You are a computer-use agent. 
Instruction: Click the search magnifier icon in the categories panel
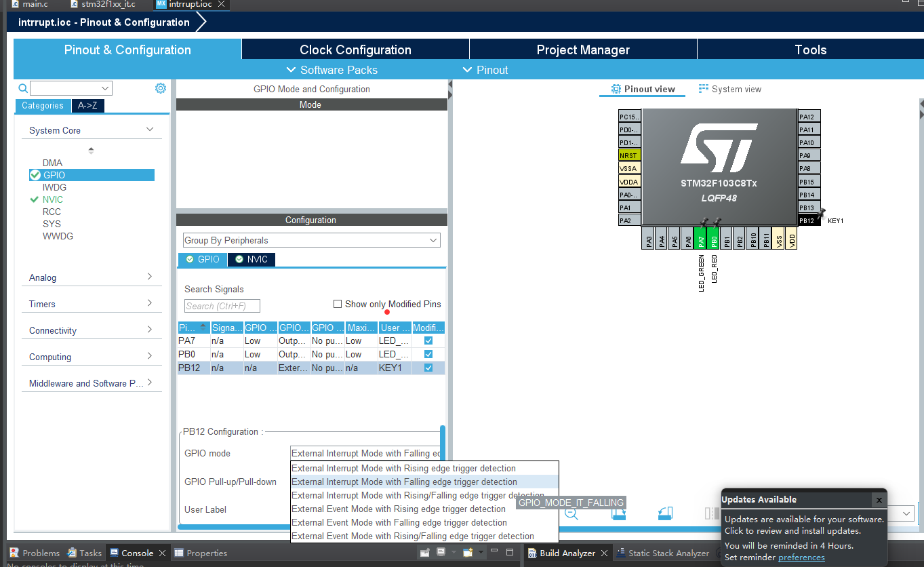point(23,88)
